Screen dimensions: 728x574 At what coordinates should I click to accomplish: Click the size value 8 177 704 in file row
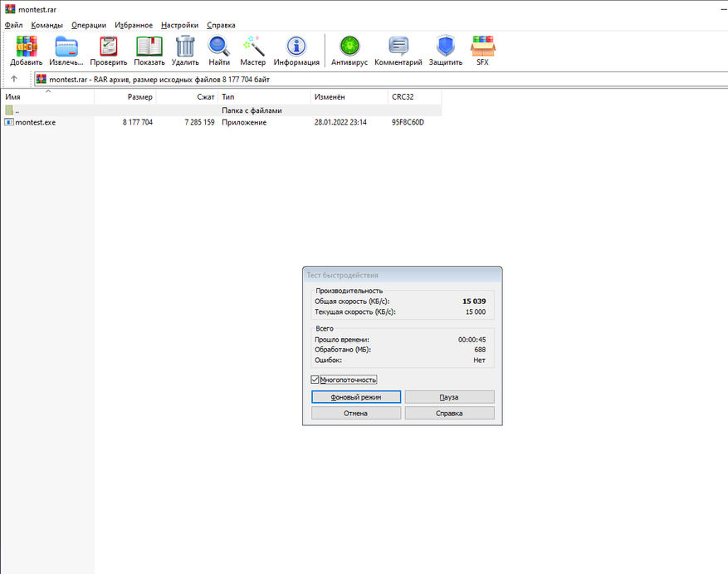pyautogui.click(x=138, y=122)
